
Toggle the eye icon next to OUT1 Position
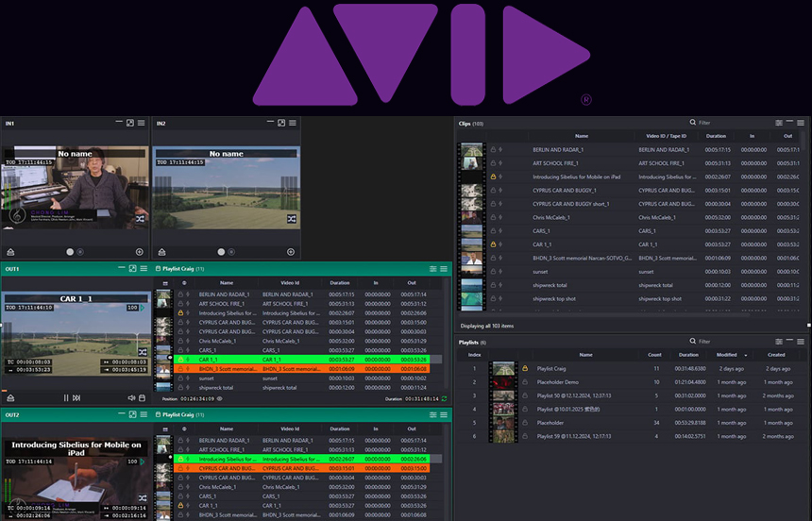tap(219, 399)
